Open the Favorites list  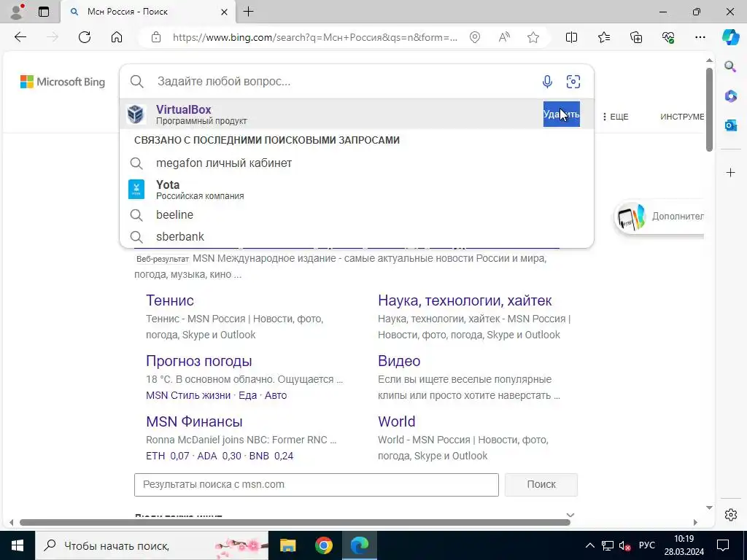click(x=603, y=37)
